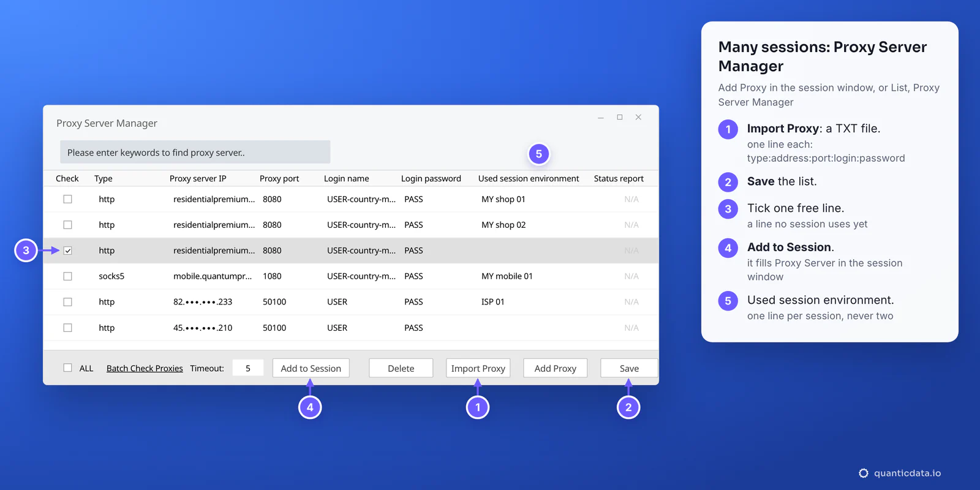
Task: Toggle the ALL checkbox
Action: click(x=67, y=368)
